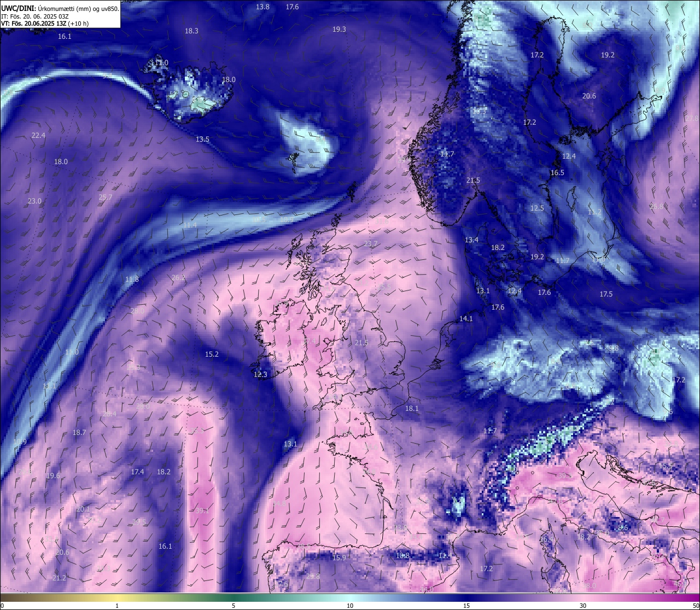The image size is (700, 610).
Task: Click the 21.2 value label
Action: click(x=59, y=578)
